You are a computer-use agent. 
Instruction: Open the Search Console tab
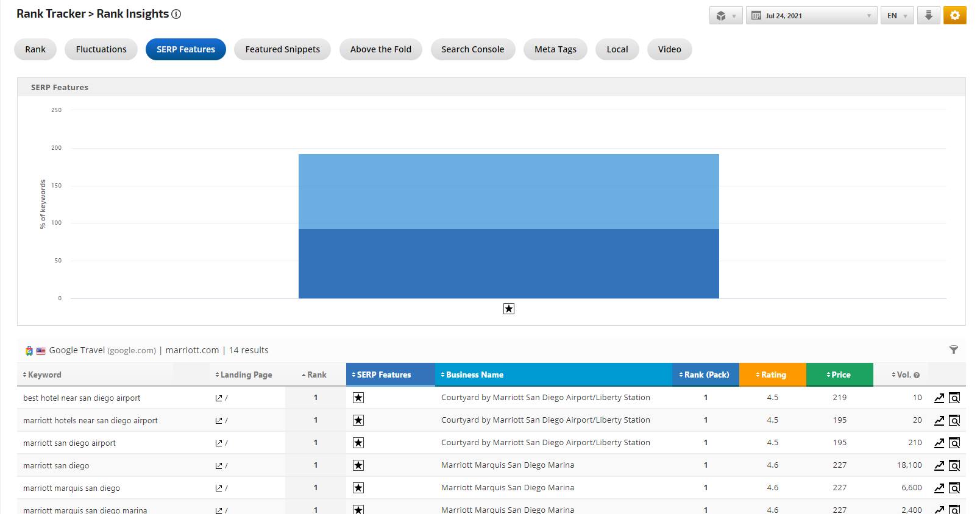coord(472,49)
